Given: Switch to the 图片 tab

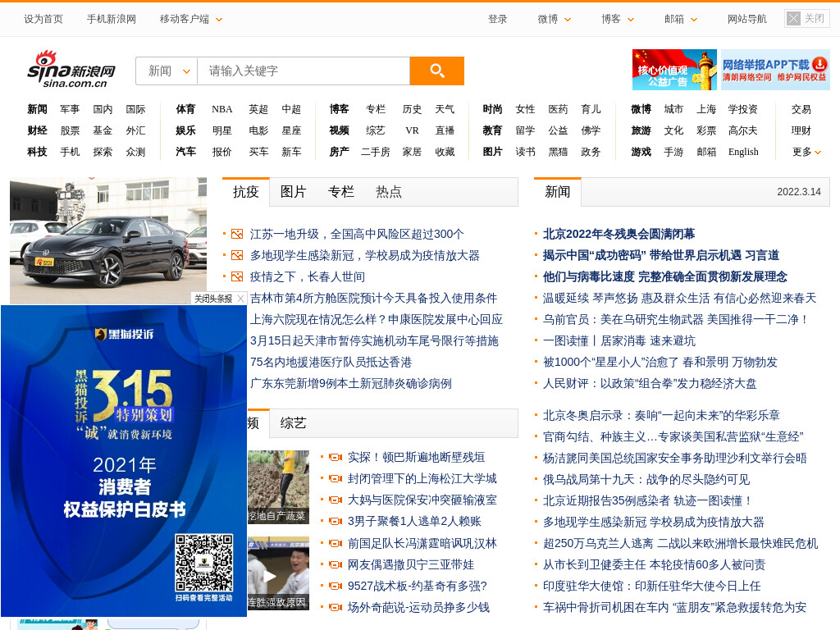Looking at the screenshot, I should click(293, 192).
